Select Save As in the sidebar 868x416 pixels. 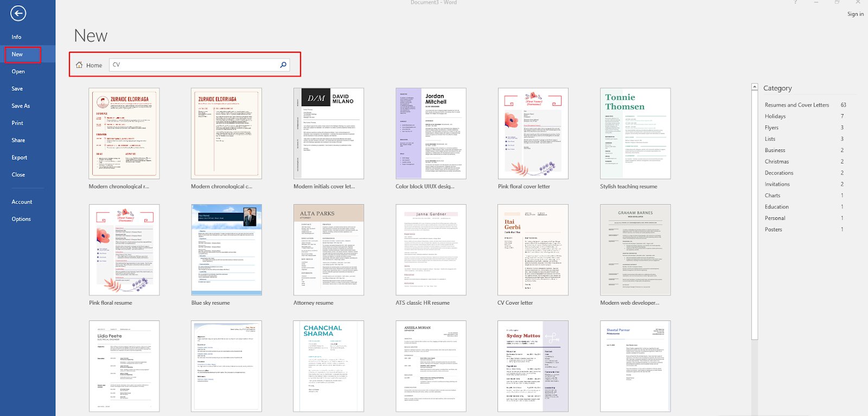pyautogui.click(x=21, y=106)
